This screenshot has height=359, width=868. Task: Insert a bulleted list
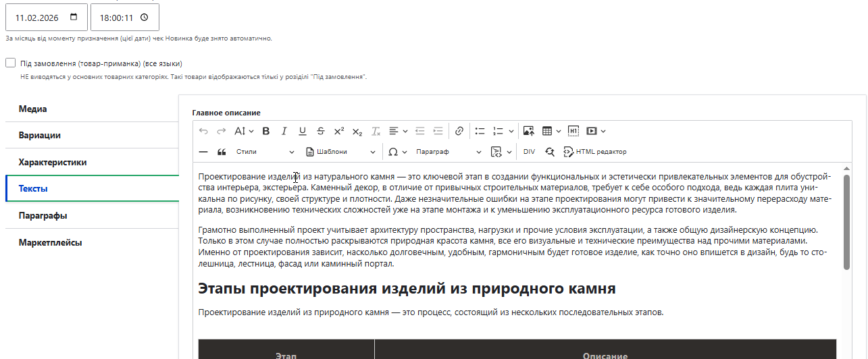[x=480, y=131]
